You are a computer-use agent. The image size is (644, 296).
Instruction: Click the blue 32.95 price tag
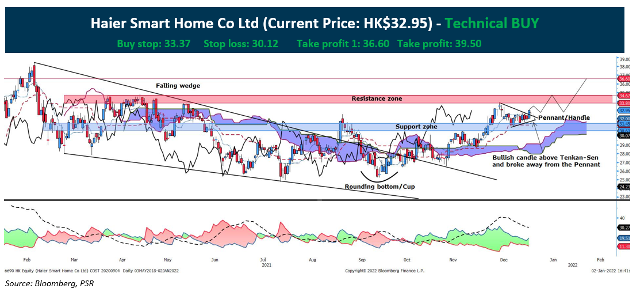click(624, 111)
